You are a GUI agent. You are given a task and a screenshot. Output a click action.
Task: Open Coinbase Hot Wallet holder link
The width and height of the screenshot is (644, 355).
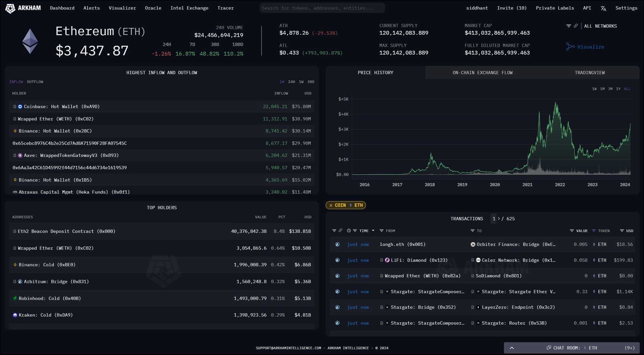tap(62, 107)
